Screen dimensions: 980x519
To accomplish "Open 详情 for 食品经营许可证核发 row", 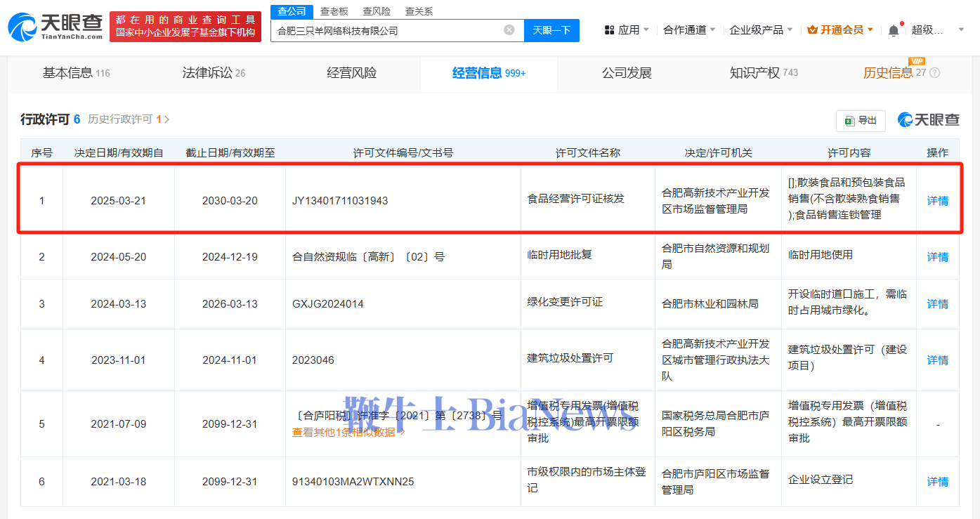I will tap(938, 201).
